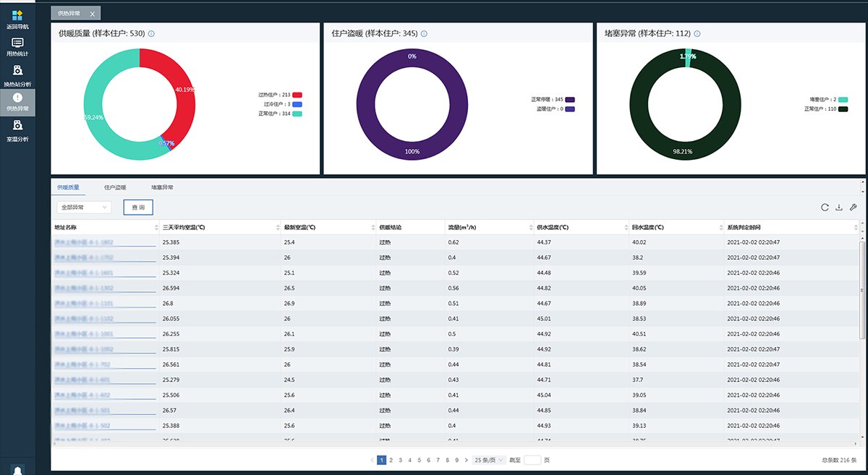Open 用热统计 from the sidebar
Viewport: 868px width, 475px height.
[x=17, y=46]
